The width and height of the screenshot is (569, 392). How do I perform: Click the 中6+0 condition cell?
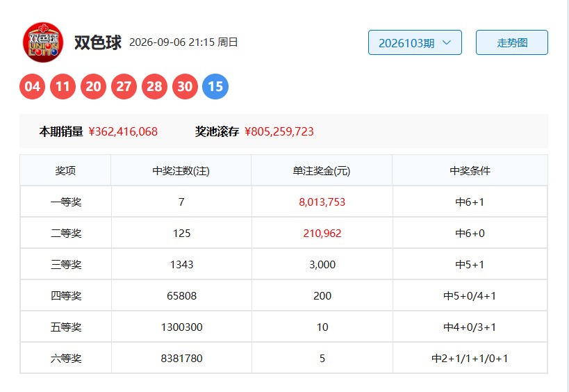pyautogui.click(x=470, y=233)
